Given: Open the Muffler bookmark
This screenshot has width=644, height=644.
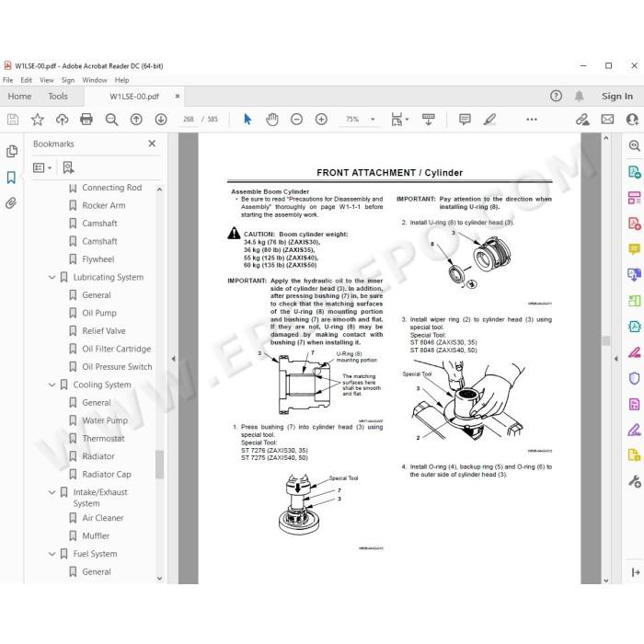Looking at the screenshot, I should point(96,536).
